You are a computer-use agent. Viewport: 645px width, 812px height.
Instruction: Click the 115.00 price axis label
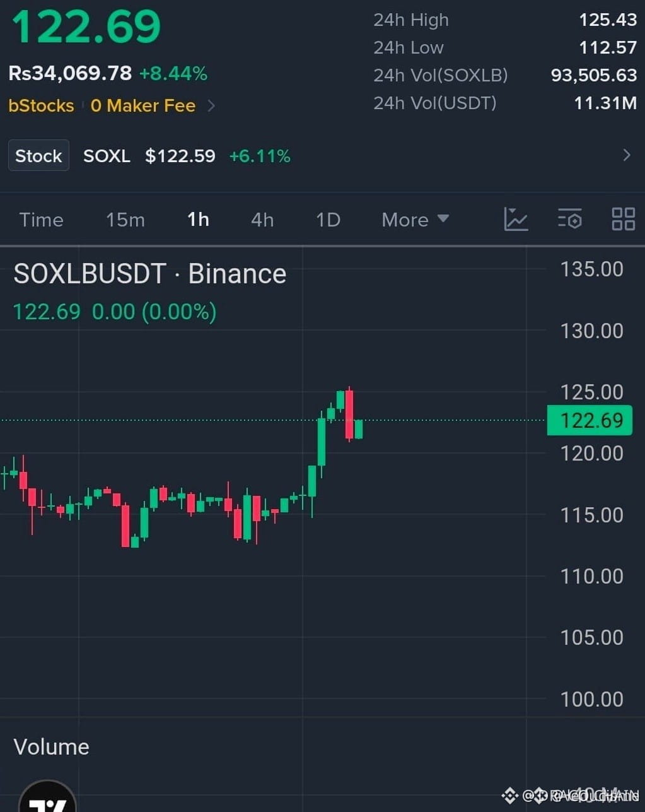point(591,515)
